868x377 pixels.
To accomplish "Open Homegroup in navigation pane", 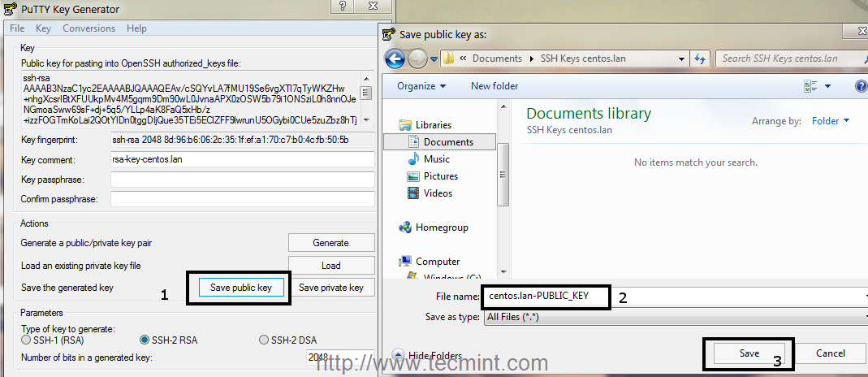I will tap(442, 227).
